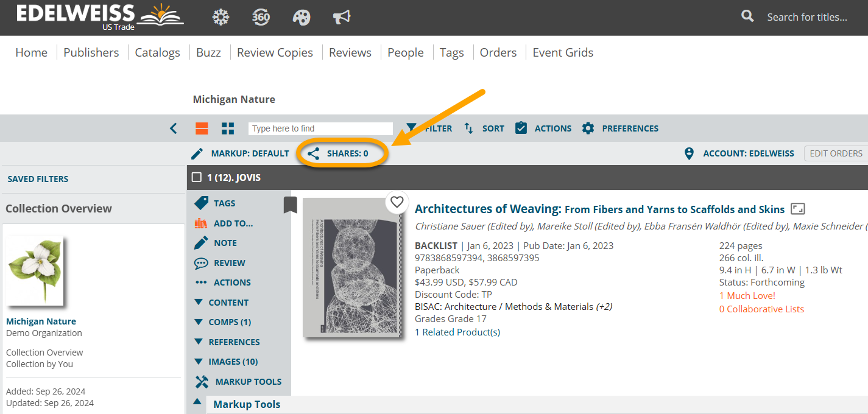868x414 pixels.
Task: Tick the checkbox for 1 (12). JOVIS
Action: [x=196, y=177]
